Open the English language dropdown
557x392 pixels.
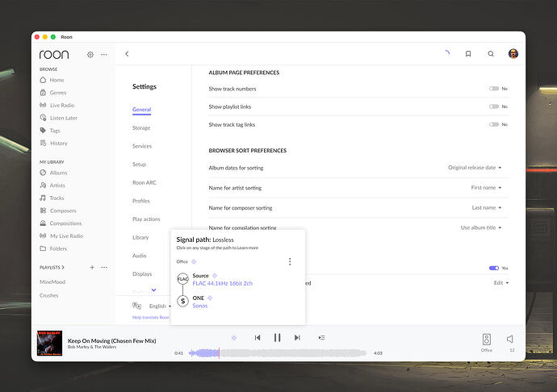click(160, 306)
